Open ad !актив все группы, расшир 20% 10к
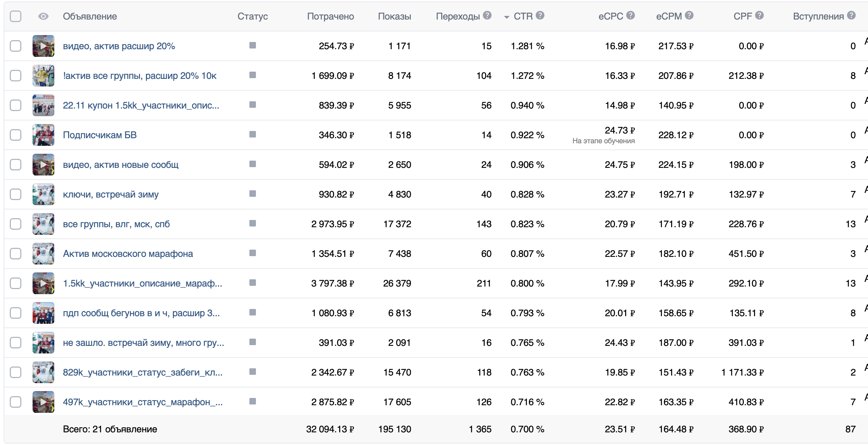This screenshot has width=868, height=445. click(x=139, y=76)
